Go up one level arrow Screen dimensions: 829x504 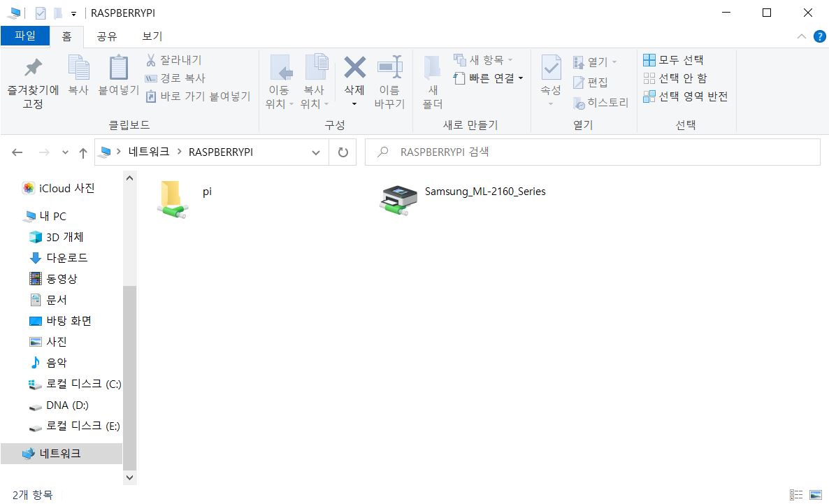click(x=83, y=152)
